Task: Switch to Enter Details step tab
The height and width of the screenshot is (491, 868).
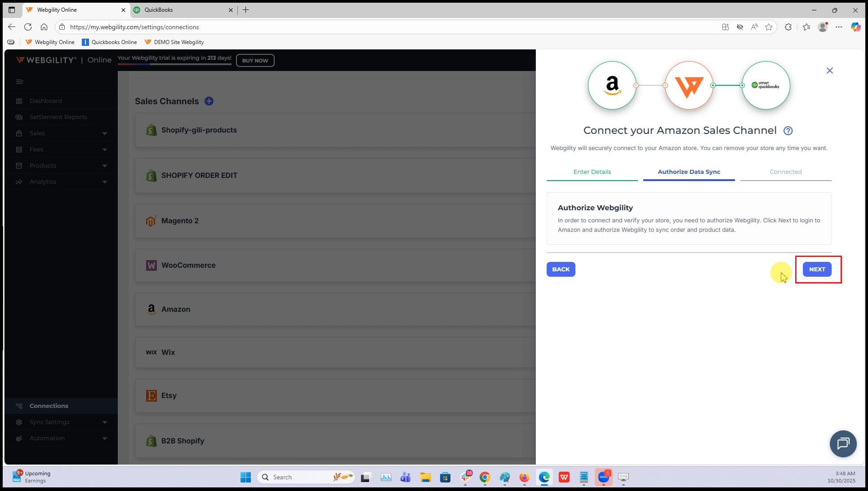Action: [x=592, y=172]
